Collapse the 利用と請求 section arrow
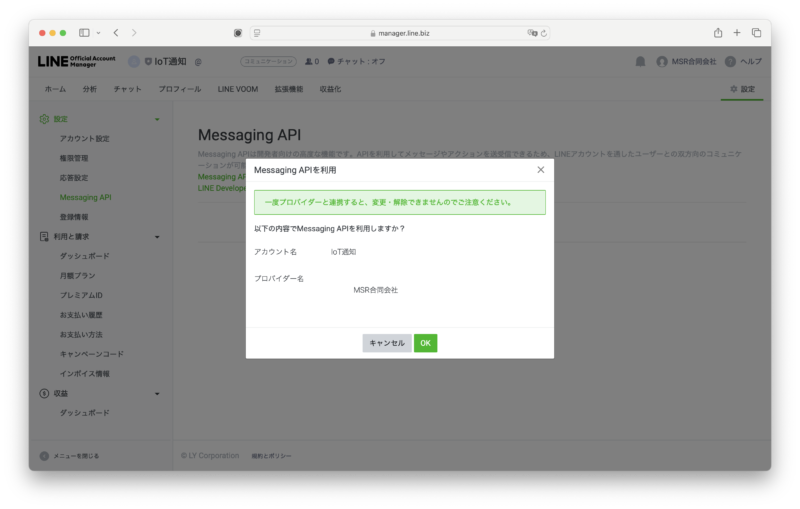 [x=157, y=237]
